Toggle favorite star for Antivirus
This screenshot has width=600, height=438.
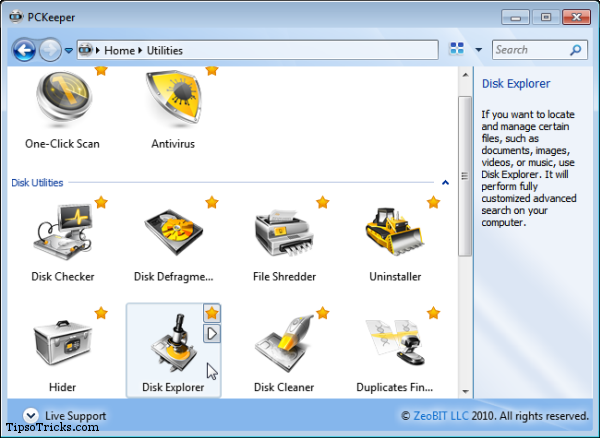[212, 70]
